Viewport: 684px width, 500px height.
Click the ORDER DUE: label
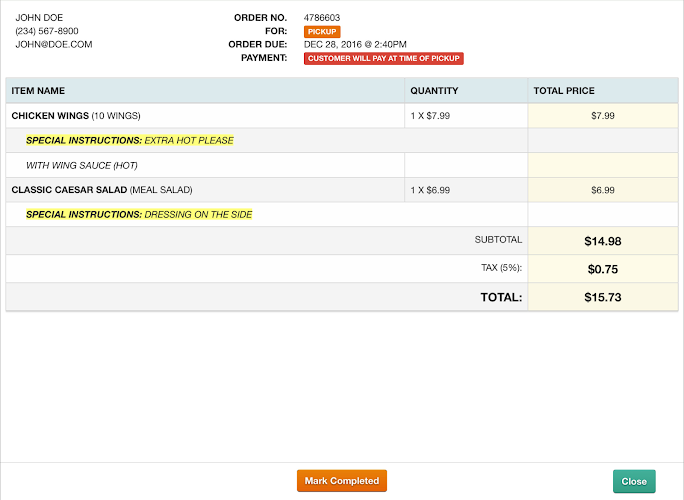pyautogui.click(x=258, y=45)
